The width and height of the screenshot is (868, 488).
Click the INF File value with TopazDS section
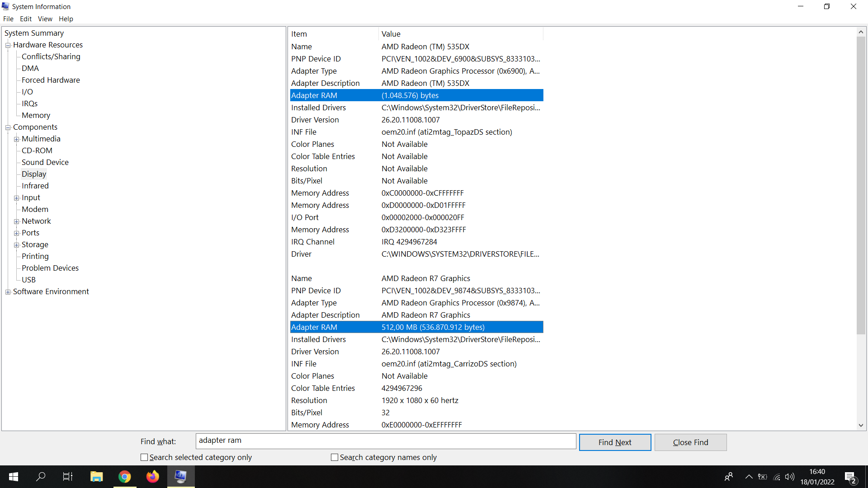pos(447,132)
